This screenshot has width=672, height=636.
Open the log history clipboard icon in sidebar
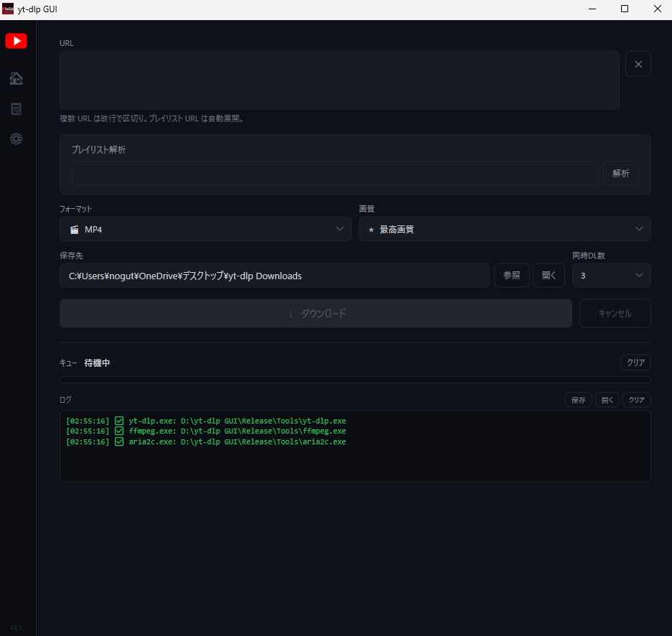click(x=16, y=108)
